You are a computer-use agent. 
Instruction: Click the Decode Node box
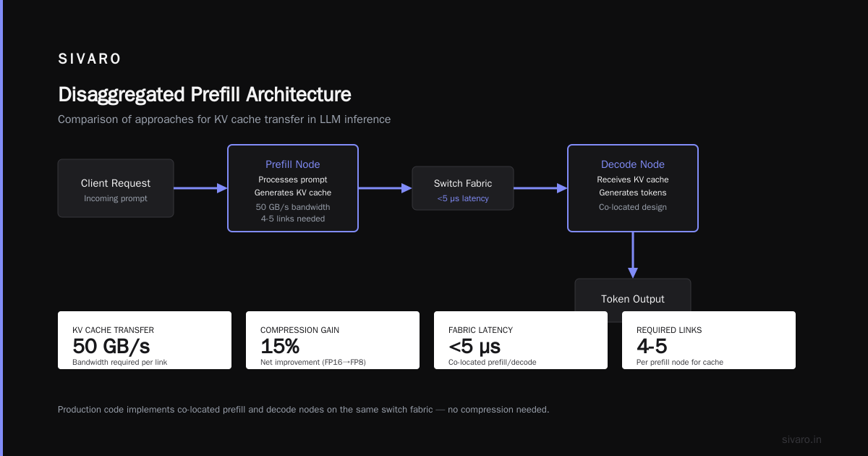(633, 188)
